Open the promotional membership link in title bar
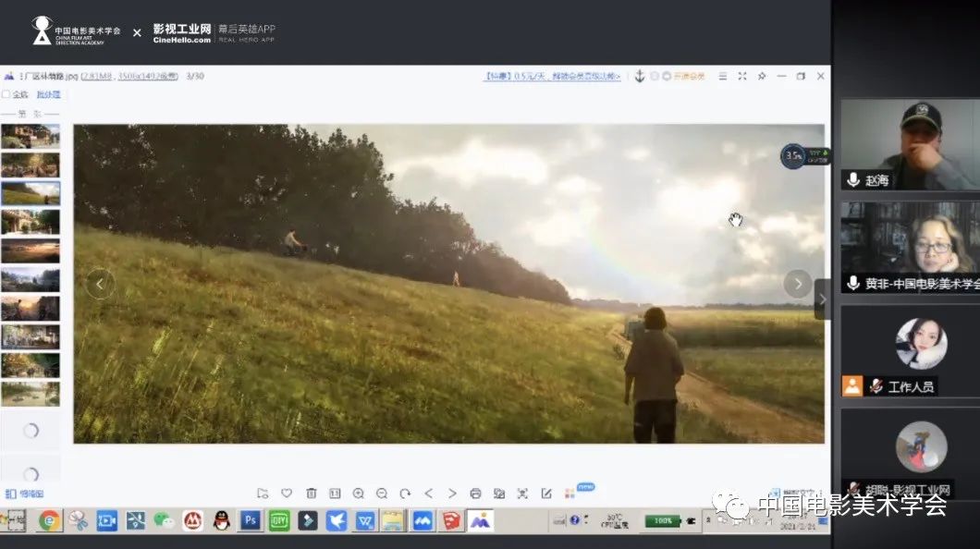The height and width of the screenshot is (549, 980). pos(552,76)
